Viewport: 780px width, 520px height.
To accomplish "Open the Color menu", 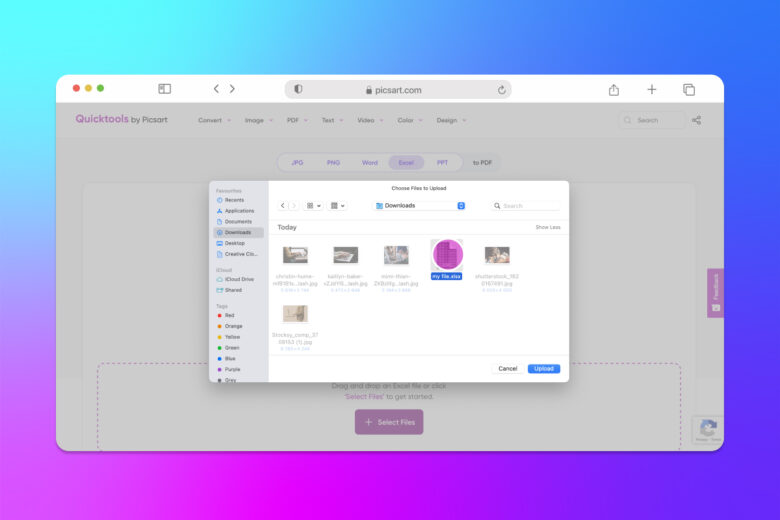I will coord(410,120).
